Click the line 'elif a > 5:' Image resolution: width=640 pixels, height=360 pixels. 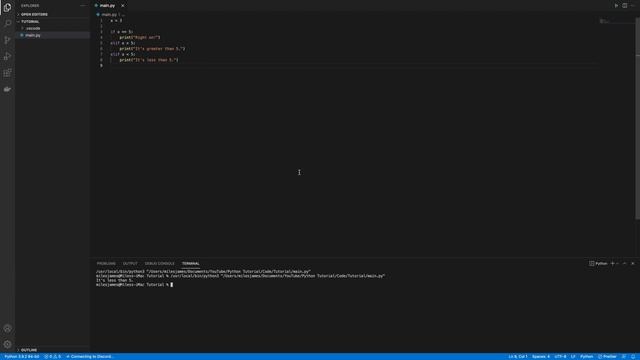pos(122,43)
